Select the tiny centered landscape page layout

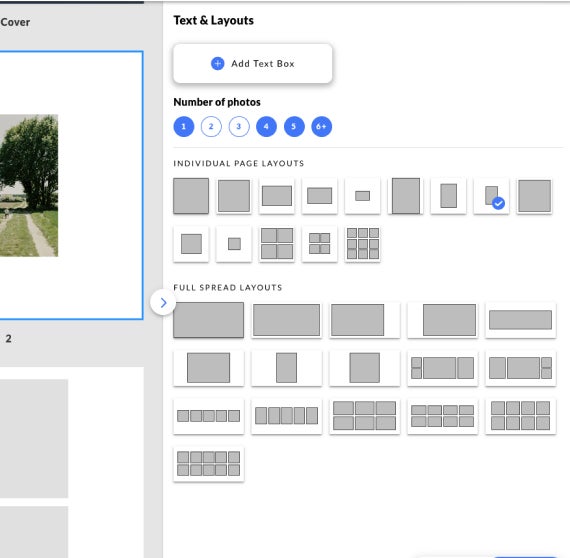pos(362,196)
